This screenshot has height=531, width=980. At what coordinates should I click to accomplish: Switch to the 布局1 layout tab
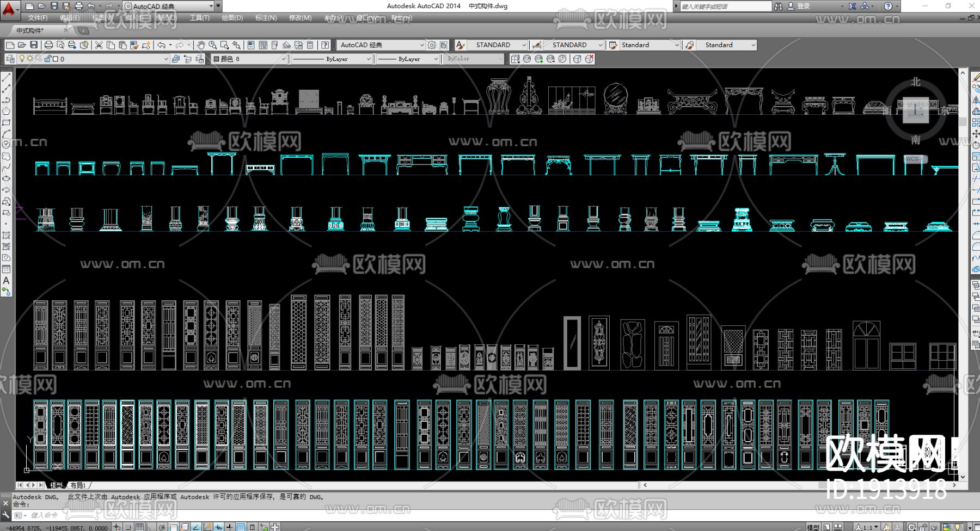78,485
